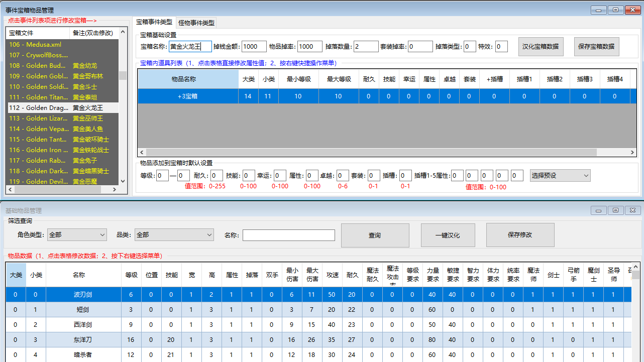
Task: Open the 角色类型 dropdown showing 全部
Action: (x=76, y=234)
